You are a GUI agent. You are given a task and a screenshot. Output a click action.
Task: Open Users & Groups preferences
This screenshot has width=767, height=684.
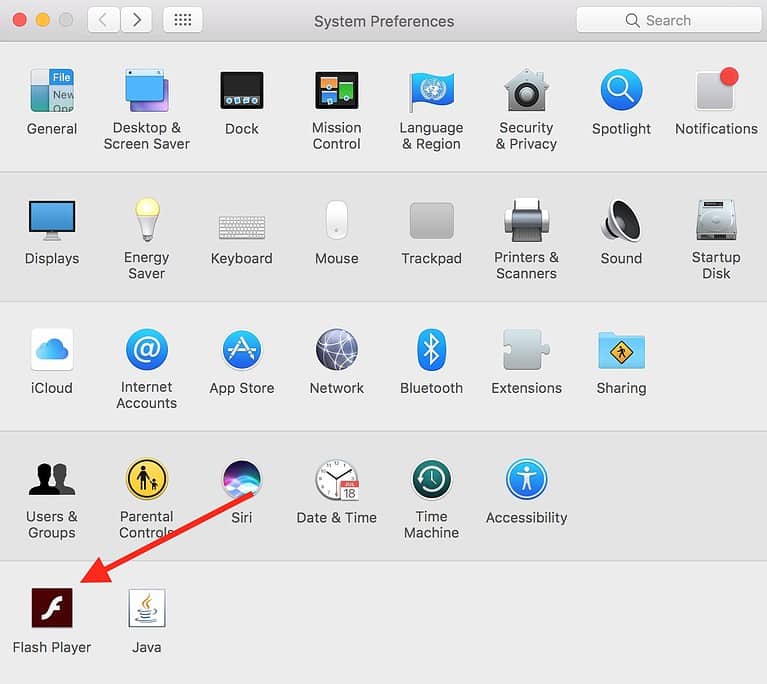52,480
